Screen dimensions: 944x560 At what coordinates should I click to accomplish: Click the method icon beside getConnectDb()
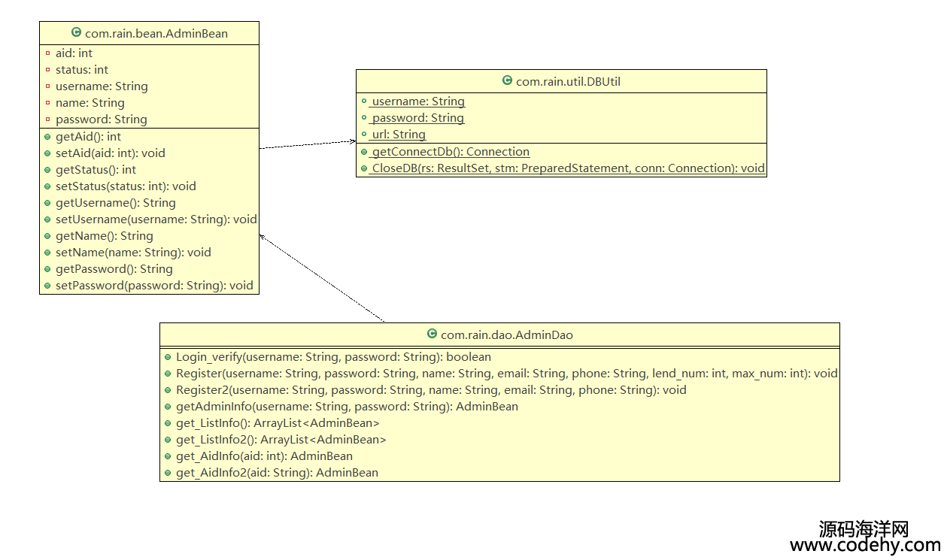click(x=364, y=152)
